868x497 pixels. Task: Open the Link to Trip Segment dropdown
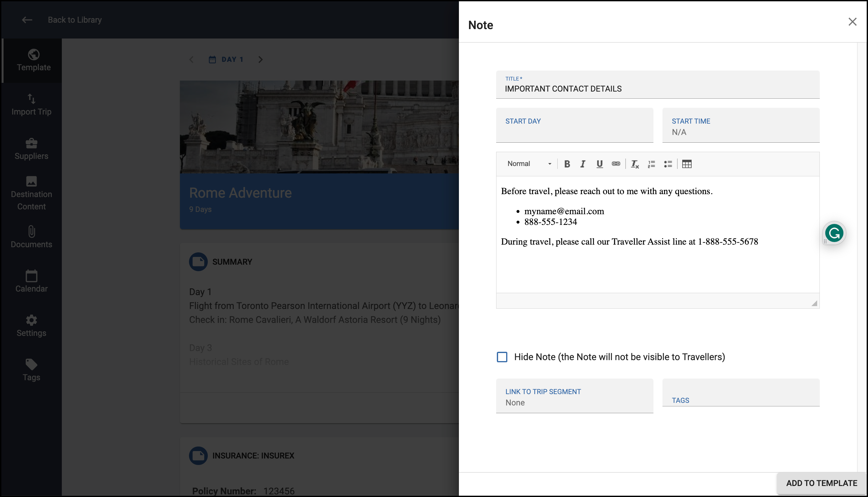click(574, 396)
